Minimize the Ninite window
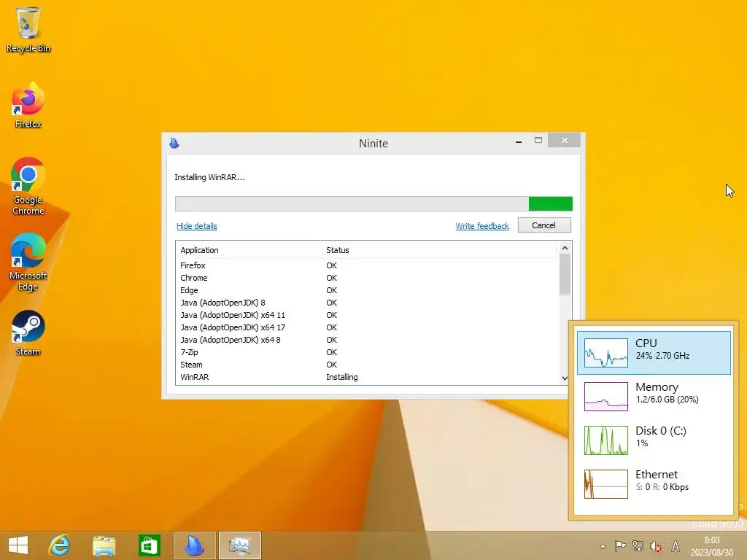Viewport: 747px width, 560px height. coord(519,141)
